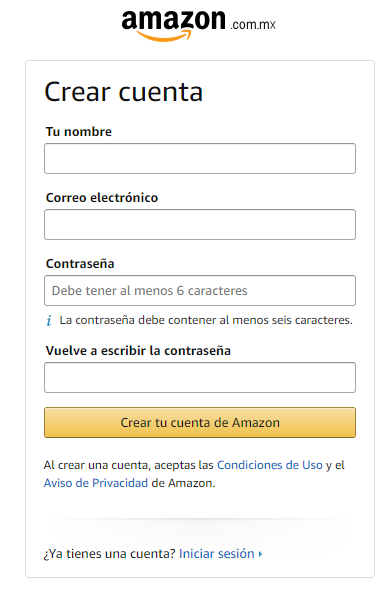Click the .com.mx domain text in the logo

[253, 25]
